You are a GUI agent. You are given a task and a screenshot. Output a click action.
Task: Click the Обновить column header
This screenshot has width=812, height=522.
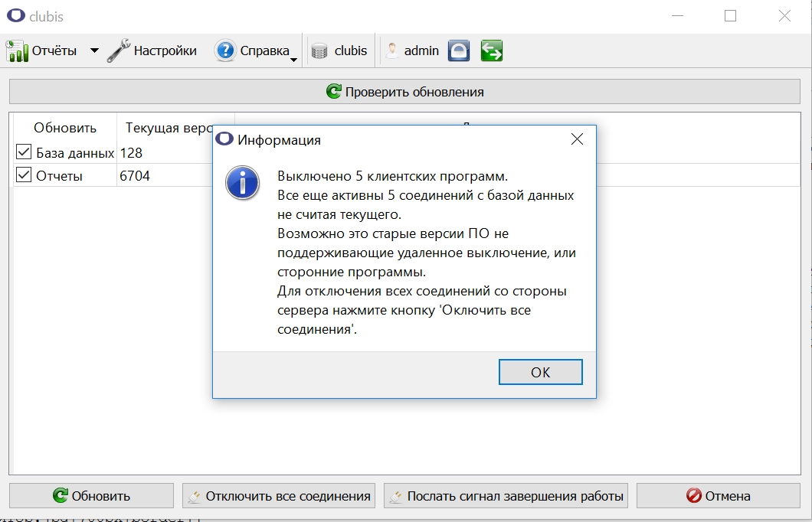point(65,128)
